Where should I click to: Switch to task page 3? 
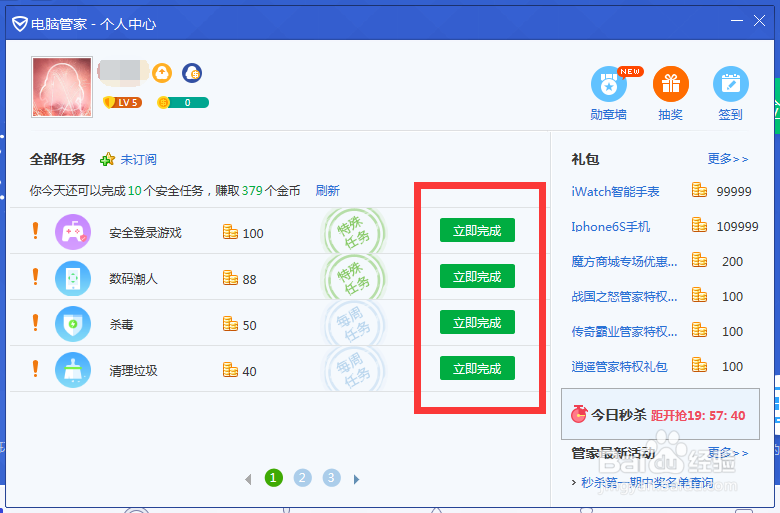click(x=331, y=478)
